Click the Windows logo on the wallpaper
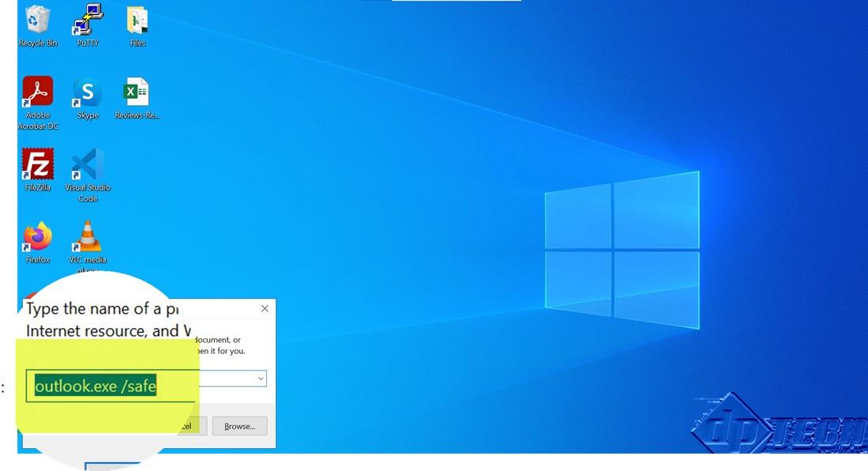868x471 pixels. pyautogui.click(x=622, y=251)
